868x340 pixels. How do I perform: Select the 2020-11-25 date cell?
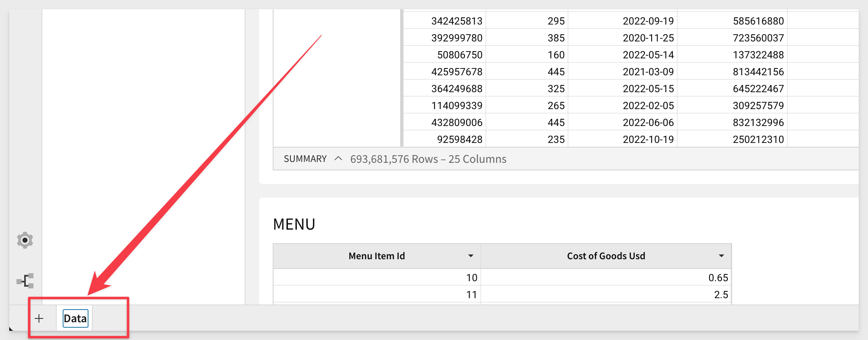click(x=648, y=38)
